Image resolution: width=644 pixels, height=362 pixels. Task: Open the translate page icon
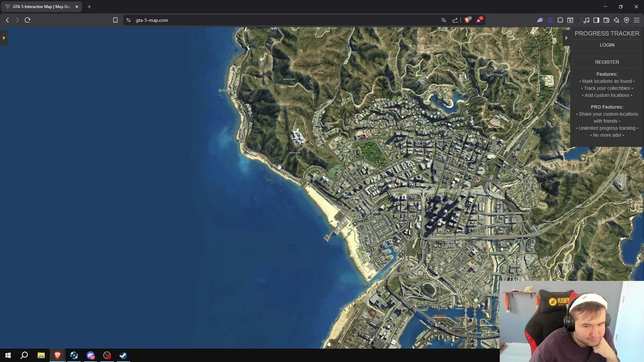coord(443,20)
